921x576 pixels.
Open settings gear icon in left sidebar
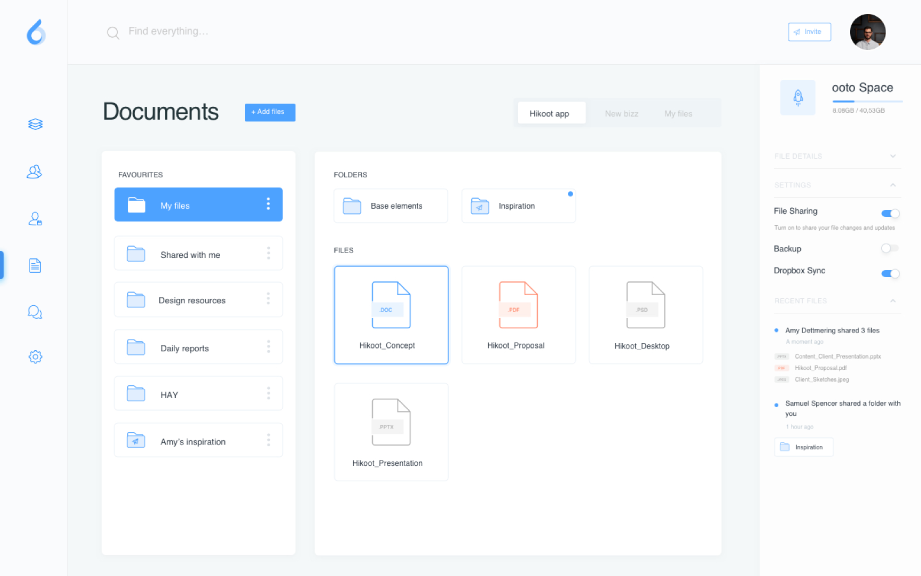point(35,357)
